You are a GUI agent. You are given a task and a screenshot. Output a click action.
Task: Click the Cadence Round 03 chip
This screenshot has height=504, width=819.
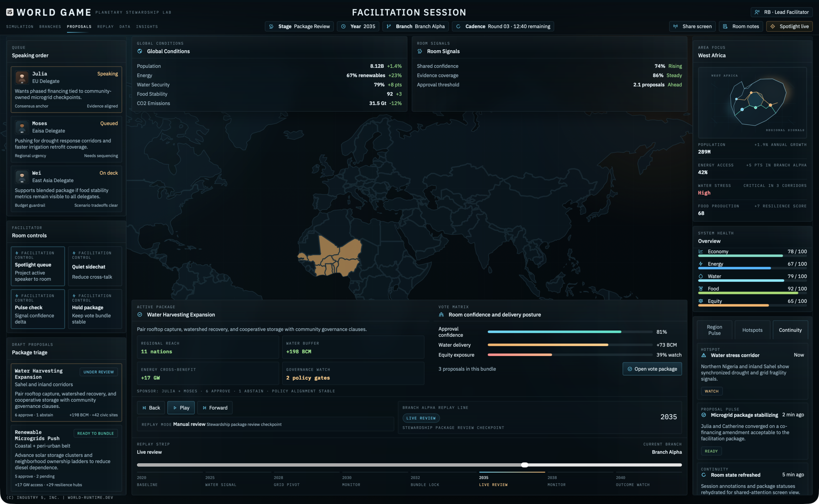point(502,26)
